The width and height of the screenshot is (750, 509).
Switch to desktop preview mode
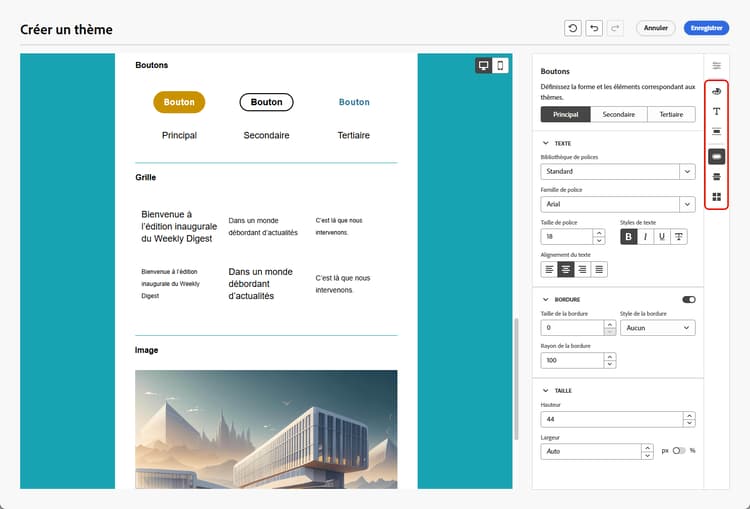click(484, 66)
